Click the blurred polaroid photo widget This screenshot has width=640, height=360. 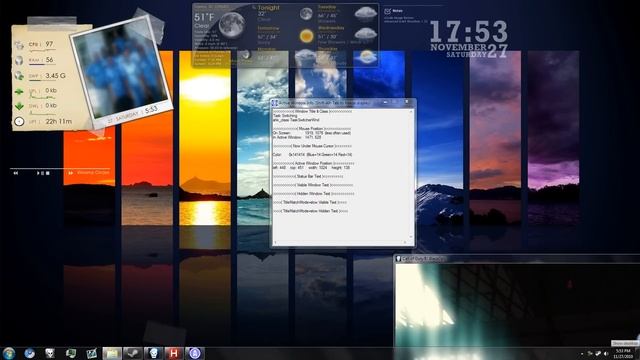coord(121,73)
